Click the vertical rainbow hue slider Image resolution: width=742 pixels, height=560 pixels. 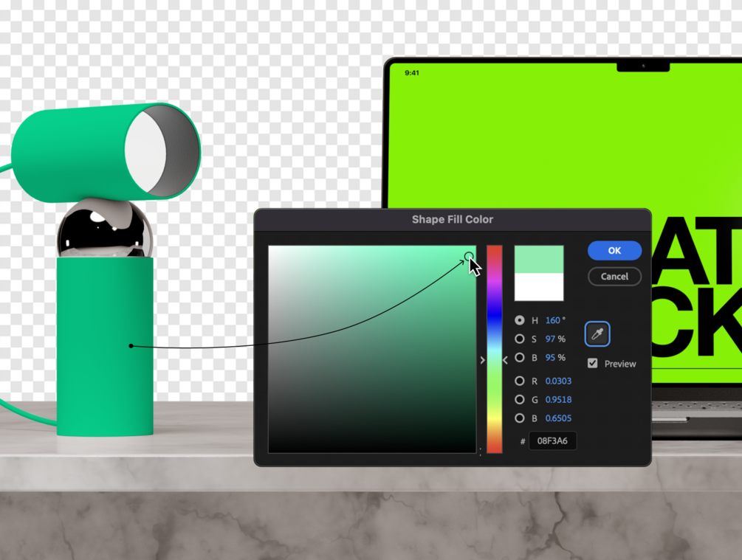(495, 349)
